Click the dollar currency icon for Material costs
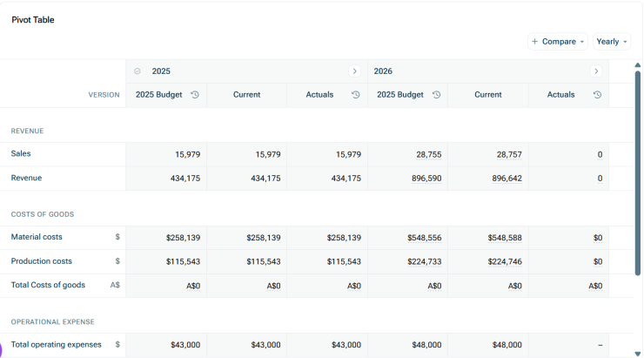 117,237
